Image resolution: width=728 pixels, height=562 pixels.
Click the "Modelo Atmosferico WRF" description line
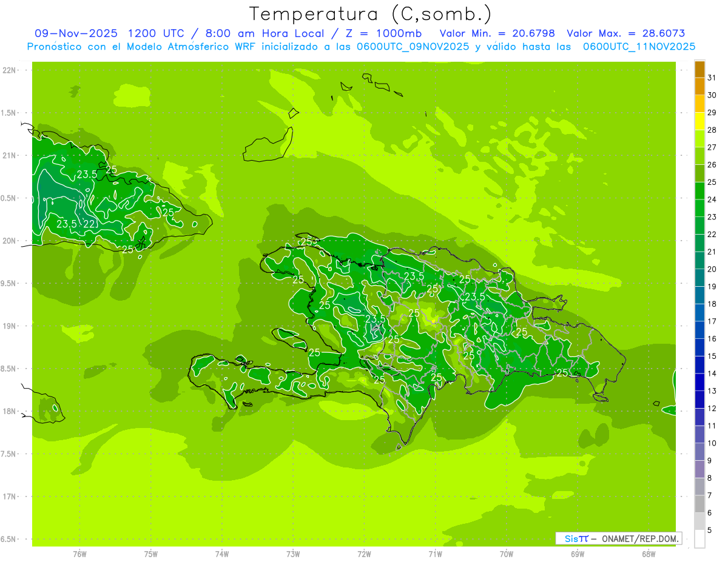point(361,47)
